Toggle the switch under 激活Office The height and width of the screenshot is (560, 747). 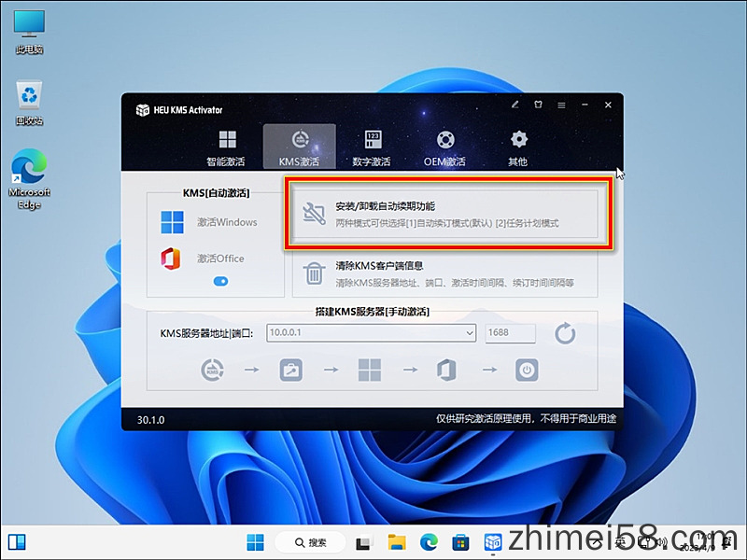coord(220,282)
